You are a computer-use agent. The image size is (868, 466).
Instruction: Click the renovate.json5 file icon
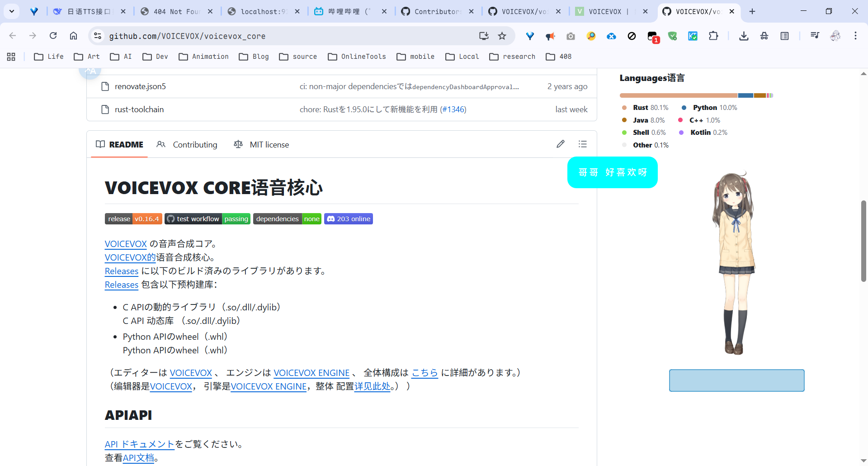[105, 86]
